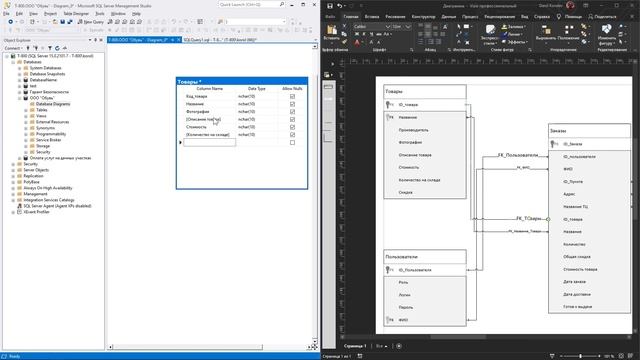Click the Quick Launch input field
This screenshot has height=360, width=640.
(x=249, y=4)
